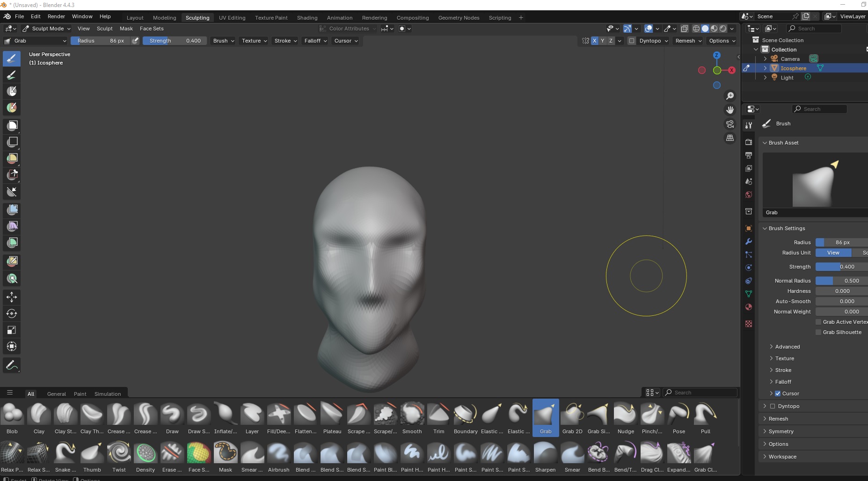Select the Pose brush asset

(679, 418)
